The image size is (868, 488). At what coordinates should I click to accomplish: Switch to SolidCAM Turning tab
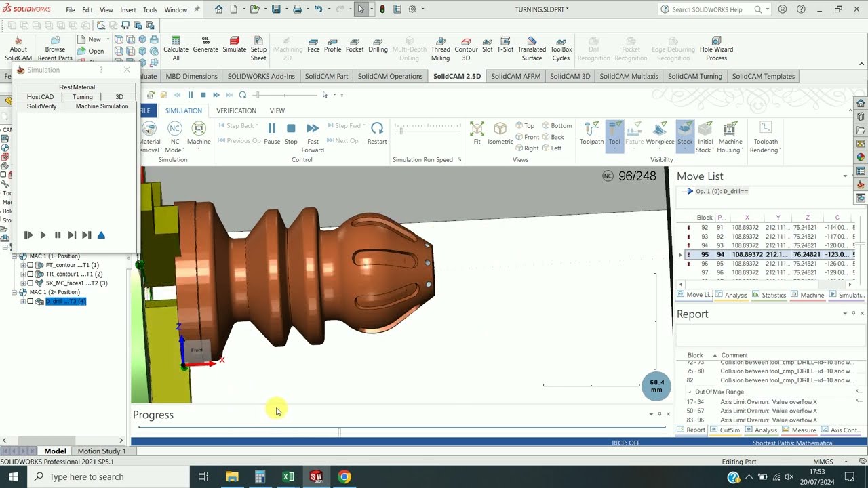[x=694, y=76]
